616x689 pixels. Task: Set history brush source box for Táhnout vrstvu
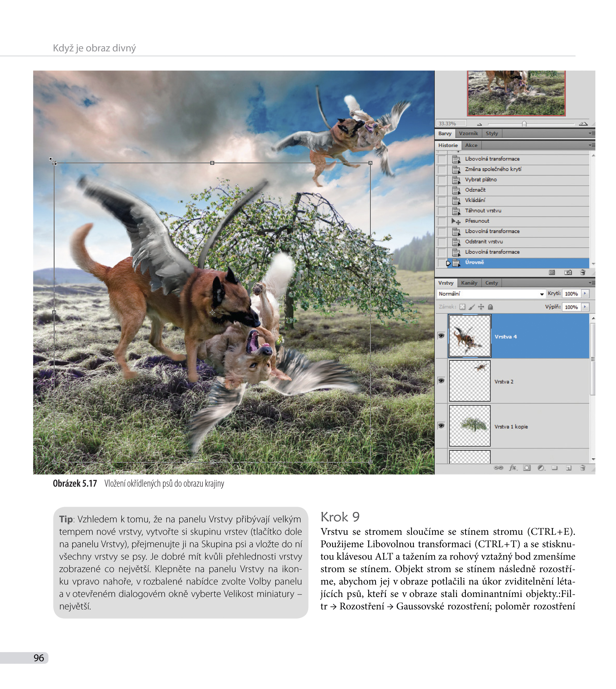442,211
